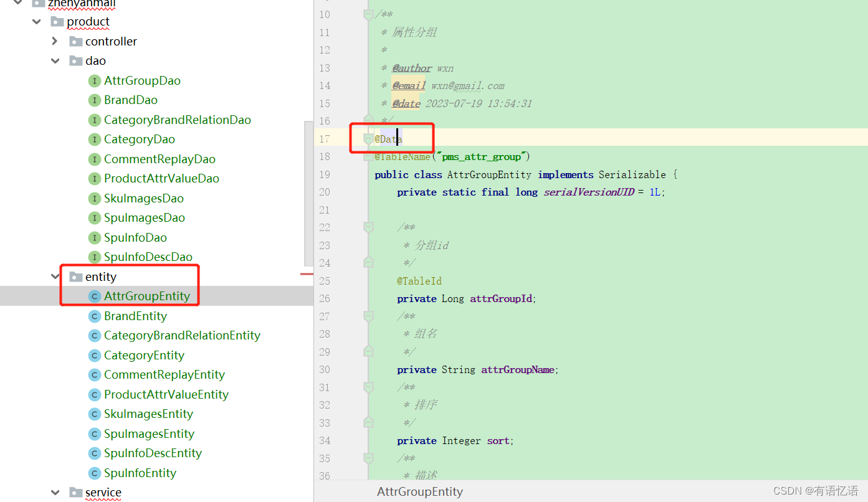Screen dimensions: 868x502
Task: Click interface icon next to AttrGroupDao
Action: (95, 81)
